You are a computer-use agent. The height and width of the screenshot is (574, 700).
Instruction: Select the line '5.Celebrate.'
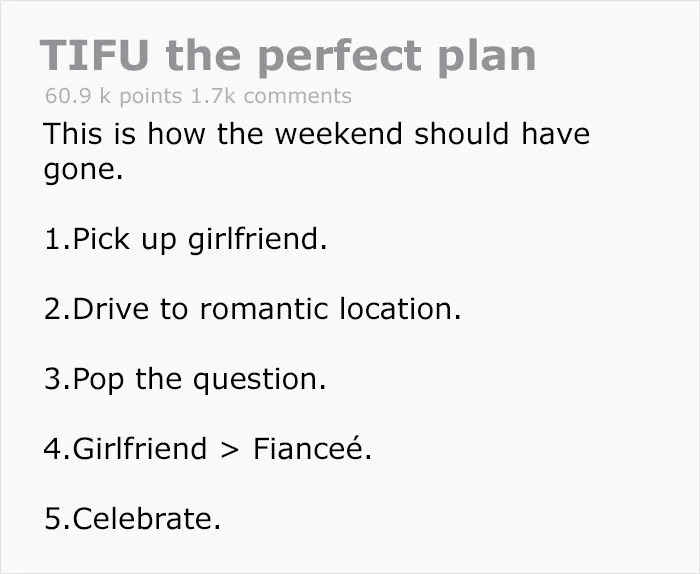pos(133,519)
